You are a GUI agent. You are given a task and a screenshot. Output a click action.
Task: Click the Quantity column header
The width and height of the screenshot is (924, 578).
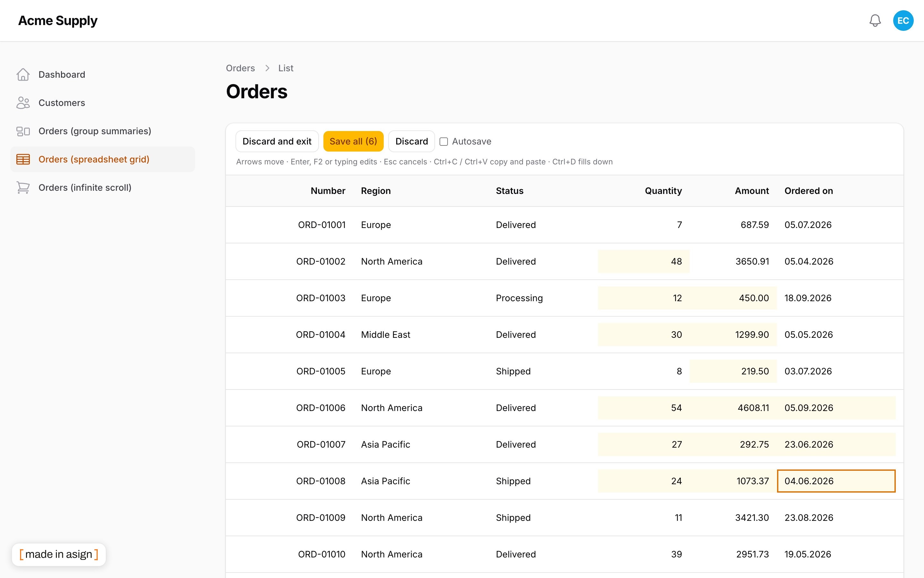663,191
